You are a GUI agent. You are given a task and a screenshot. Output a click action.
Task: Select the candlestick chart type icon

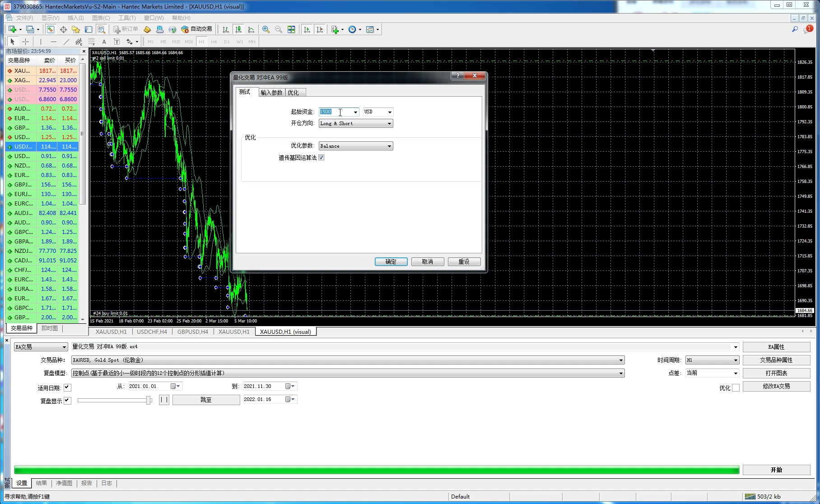coord(238,29)
